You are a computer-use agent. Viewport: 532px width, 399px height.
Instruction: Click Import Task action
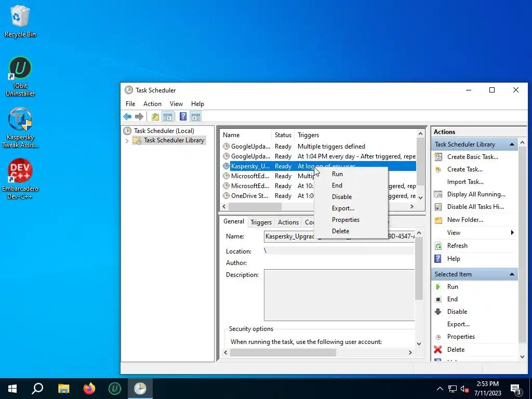click(x=465, y=182)
